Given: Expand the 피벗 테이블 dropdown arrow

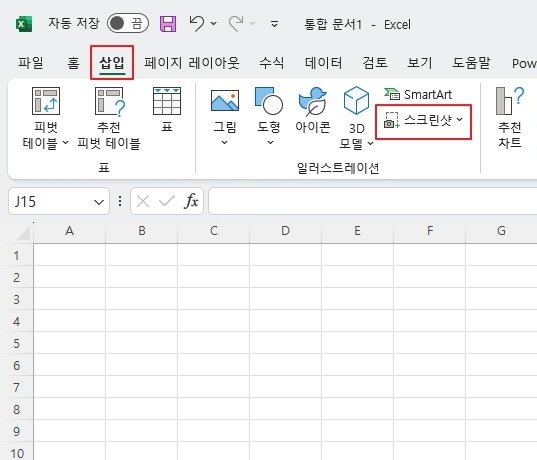Looking at the screenshot, I should click(x=66, y=142).
